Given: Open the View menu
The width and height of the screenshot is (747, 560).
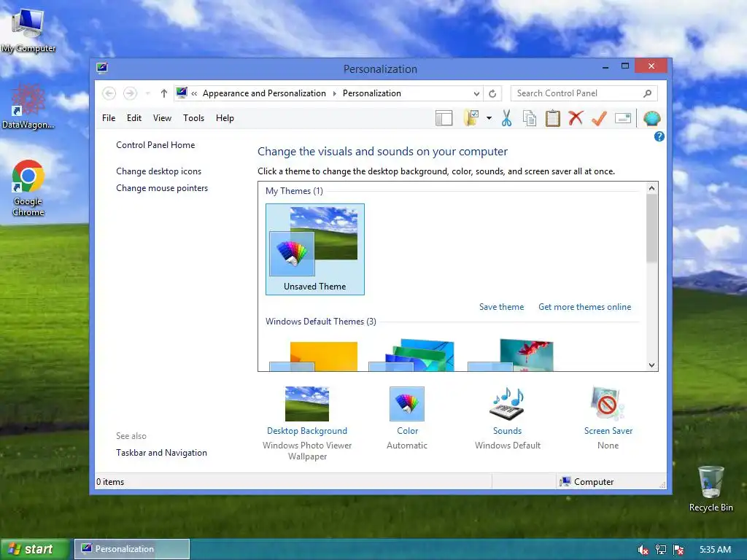Looking at the screenshot, I should (x=162, y=118).
